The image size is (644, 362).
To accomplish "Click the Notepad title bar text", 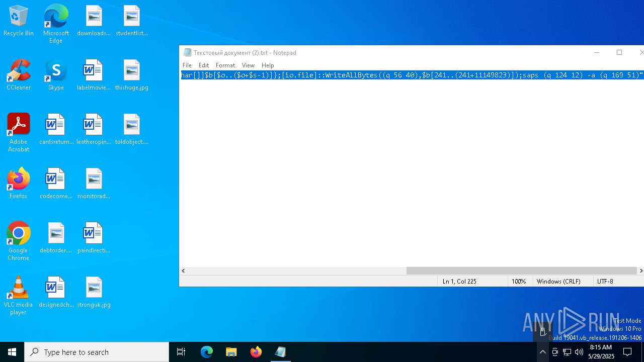I will pos(245,53).
